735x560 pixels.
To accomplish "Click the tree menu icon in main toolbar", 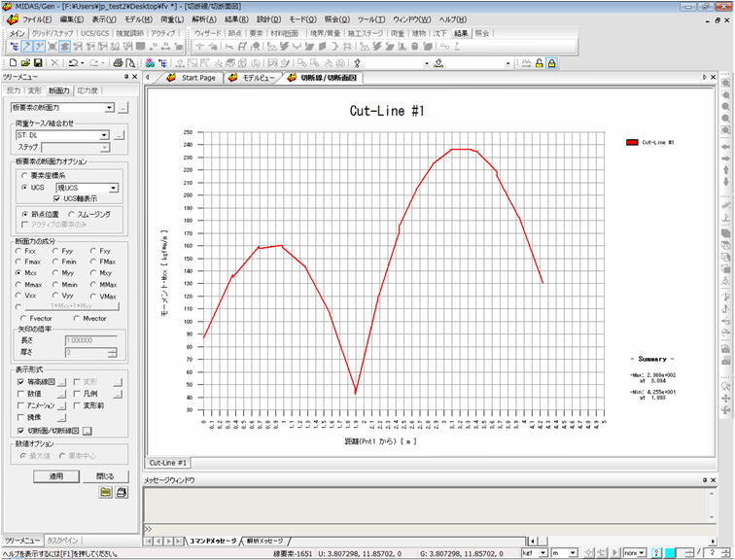I will pyautogui.click(x=15, y=47).
